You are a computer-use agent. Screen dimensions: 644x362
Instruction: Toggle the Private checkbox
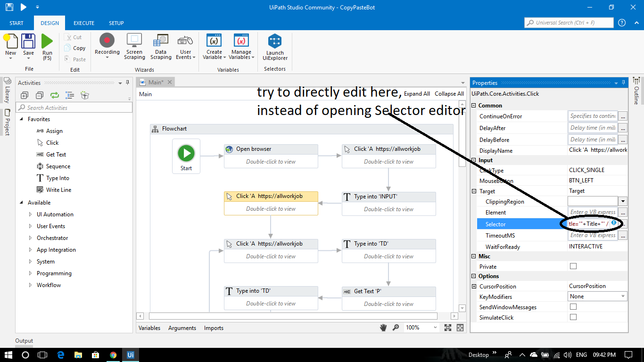(573, 266)
